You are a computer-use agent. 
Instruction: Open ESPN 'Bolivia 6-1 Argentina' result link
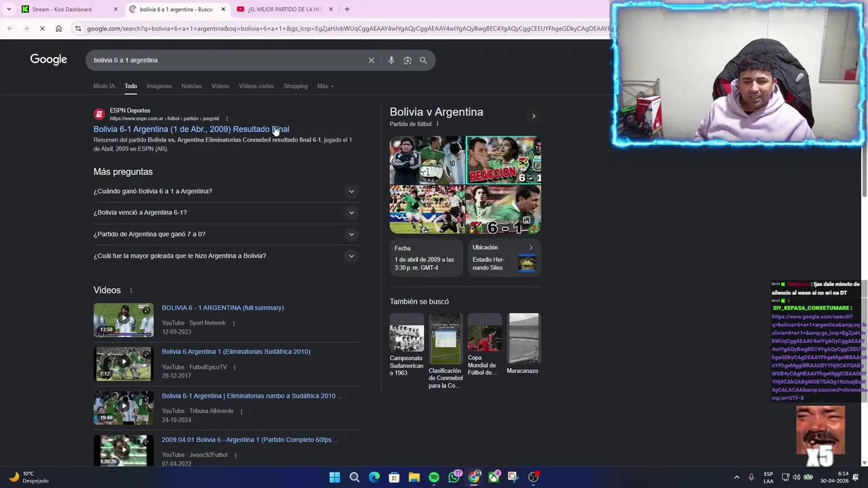click(191, 129)
